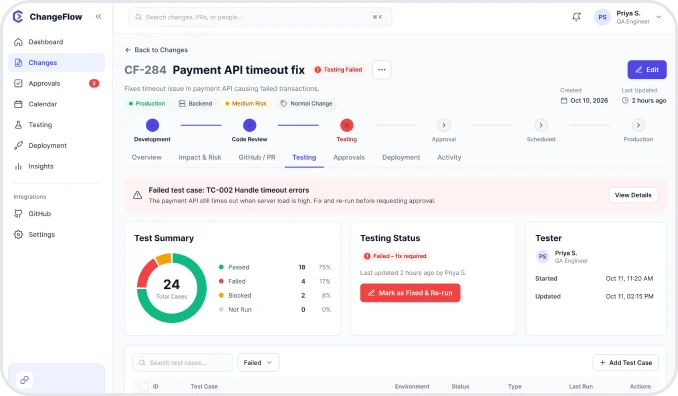Viewport: 678px width, 396px height.
Task: Click Mark as Fixed & Re-run
Action: coord(410,293)
